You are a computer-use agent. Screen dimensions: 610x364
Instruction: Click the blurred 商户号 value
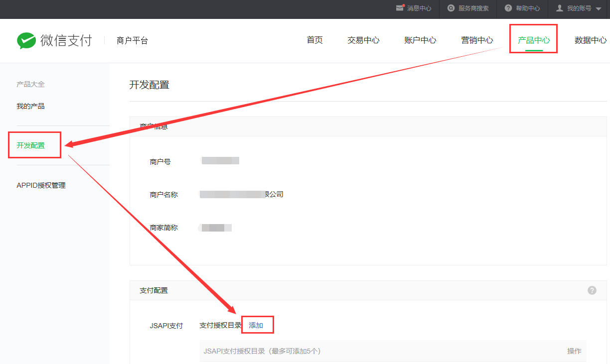click(x=220, y=160)
